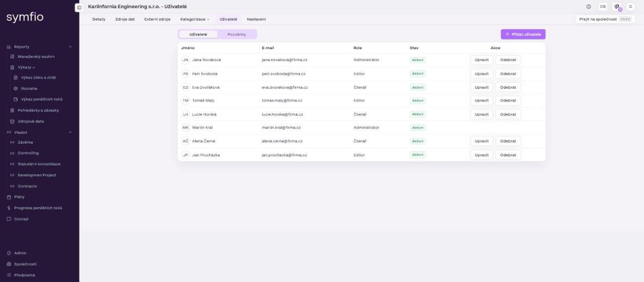The height and width of the screenshot is (282, 644).
Task: Click the Závěrka link icon
Action: tap(12, 143)
